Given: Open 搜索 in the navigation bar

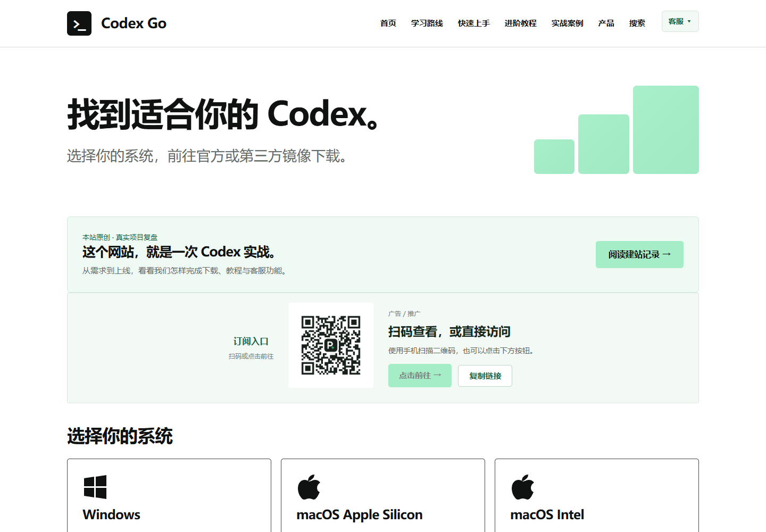Looking at the screenshot, I should pyautogui.click(x=637, y=23).
